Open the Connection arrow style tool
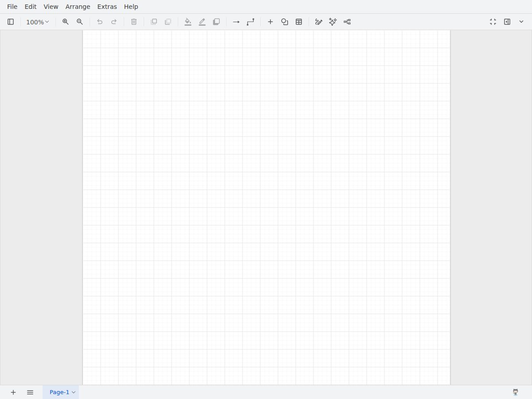Viewport: 532px width, 399px height. (236, 22)
